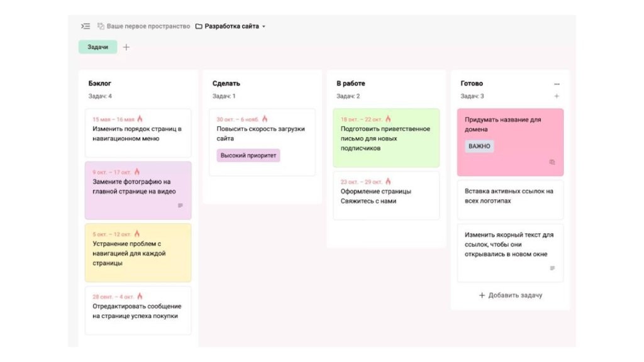Screen dimensions: 644x362
Task: Open comments icon on domain name card
Action: 552,162
